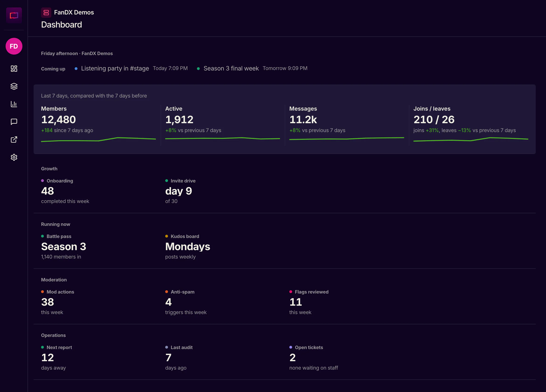Open the Joins / leaves stat card
The image size is (546, 392).
click(471, 125)
